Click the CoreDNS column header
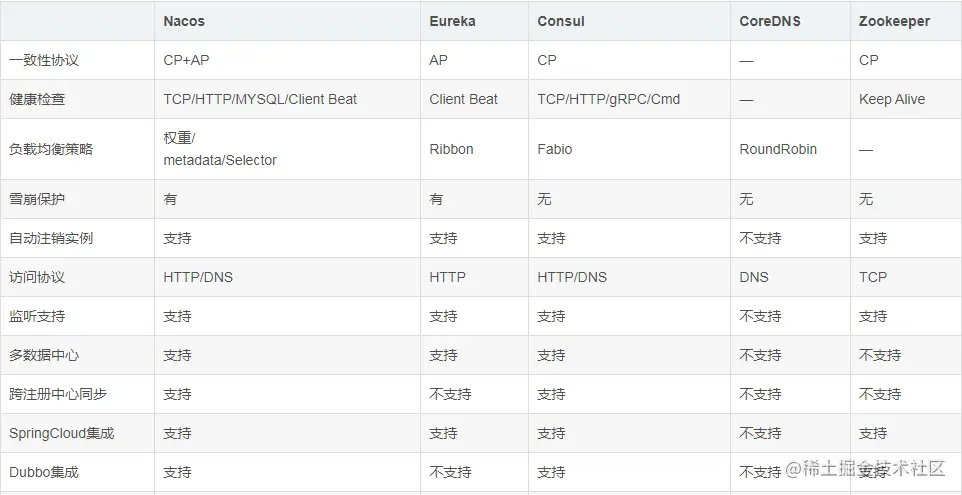This screenshot has height=495, width=962. [770, 21]
